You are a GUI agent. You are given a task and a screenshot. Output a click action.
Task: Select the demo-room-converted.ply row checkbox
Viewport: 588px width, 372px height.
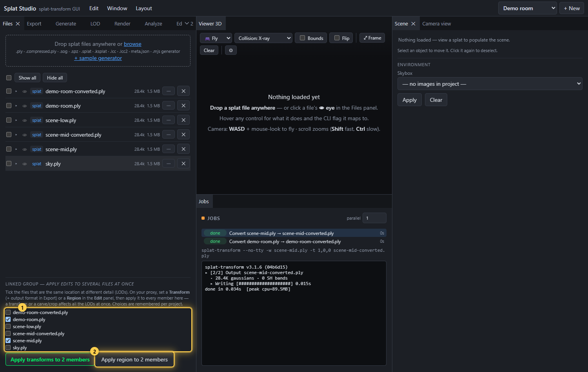[9, 91]
